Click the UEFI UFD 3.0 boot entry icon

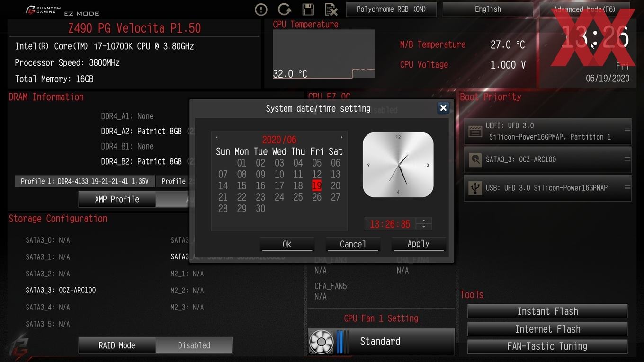click(x=475, y=131)
